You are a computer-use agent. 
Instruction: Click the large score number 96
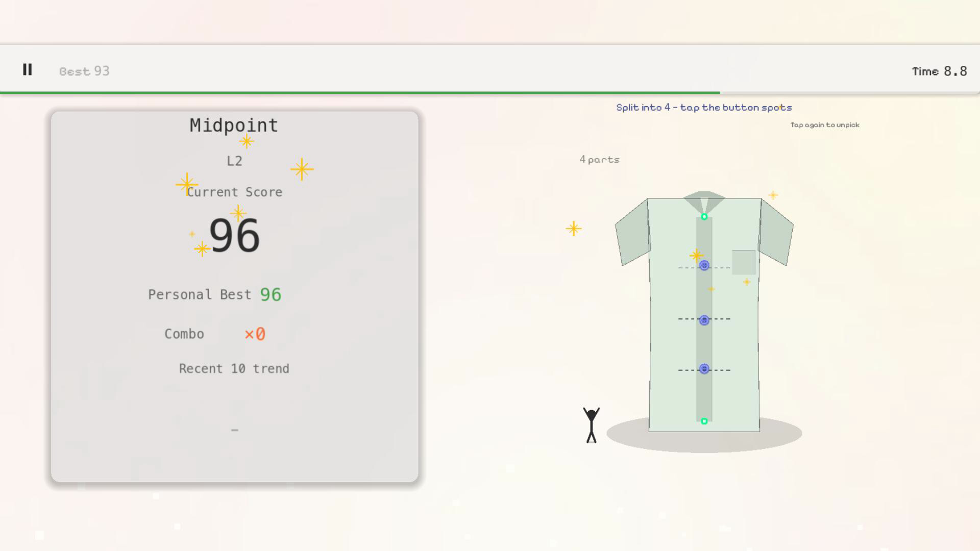click(235, 236)
